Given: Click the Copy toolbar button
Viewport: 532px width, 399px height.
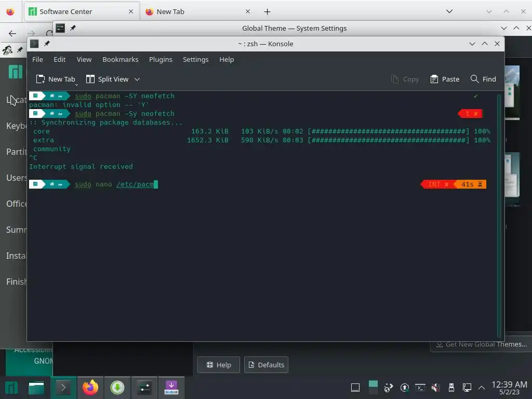Looking at the screenshot, I should [405, 79].
